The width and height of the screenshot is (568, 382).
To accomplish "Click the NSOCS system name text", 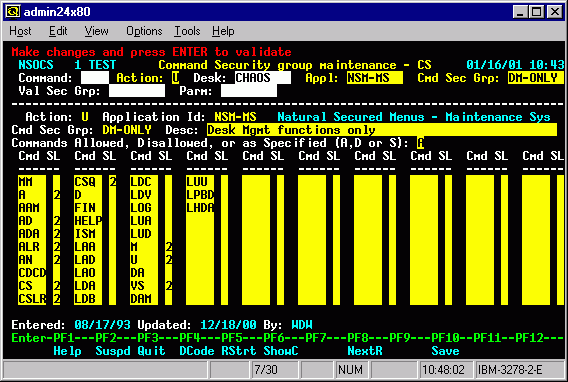I will (36, 65).
